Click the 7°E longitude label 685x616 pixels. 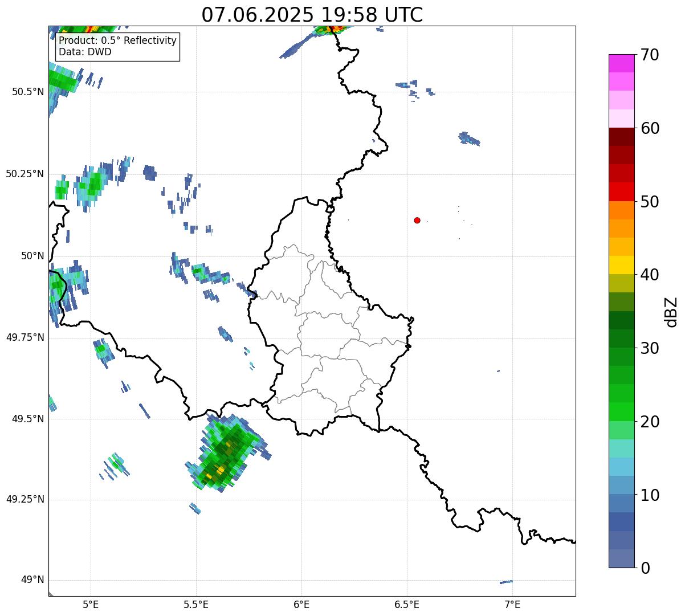pyautogui.click(x=513, y=604)
